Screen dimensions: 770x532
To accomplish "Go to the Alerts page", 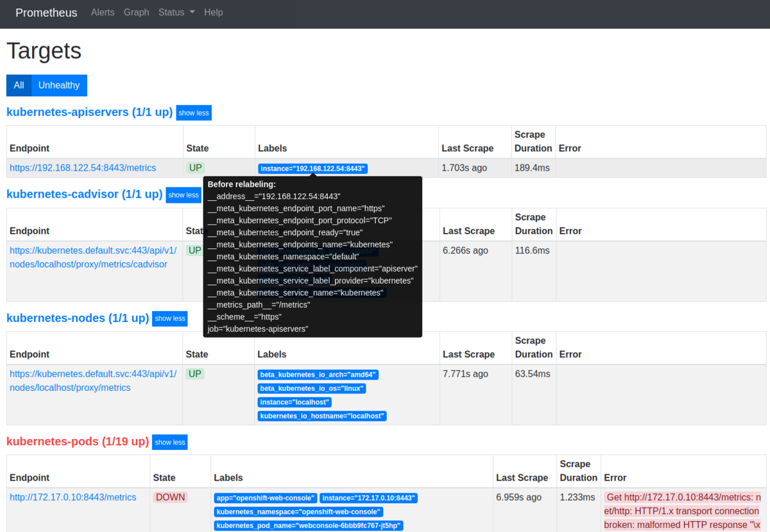I will tap(103, 12).
